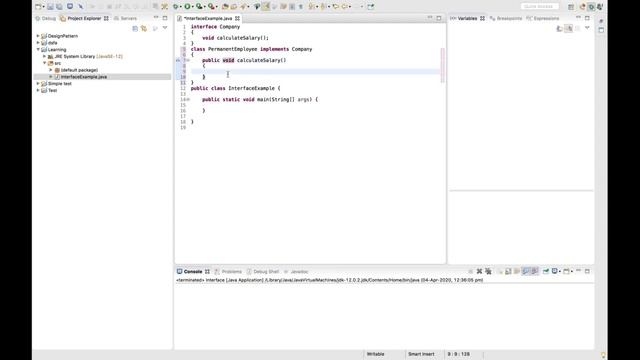This screenshot has height=360, width=640.
Task: Open the Problems tab
Action: coord(228,271)
